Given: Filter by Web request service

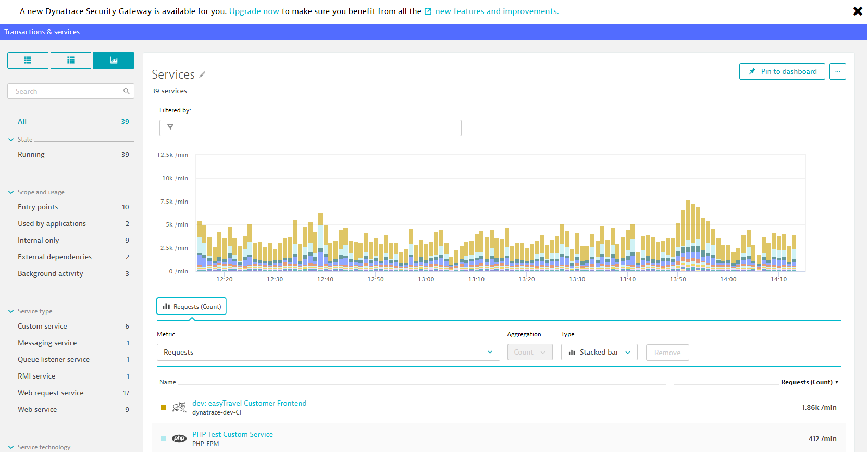Looking at the screenshot, I should [x=51, y=393].
